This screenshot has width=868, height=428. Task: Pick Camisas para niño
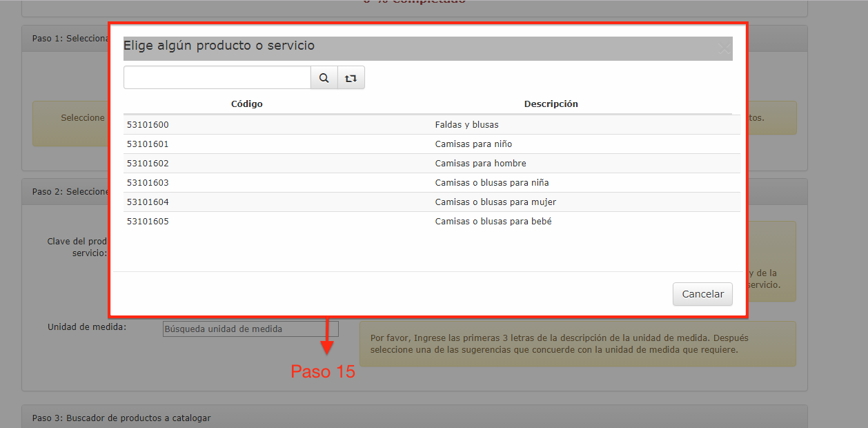[x=473, y=144]
